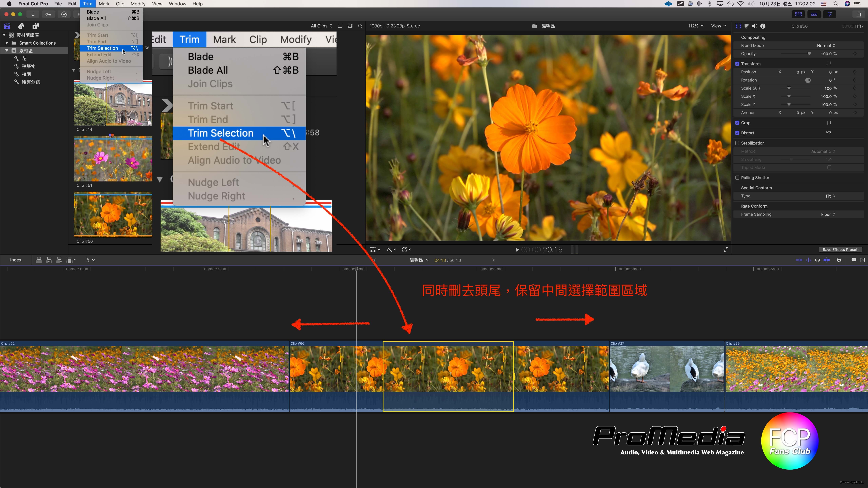Open the info inspector icon
This screenshot has width=868, height=488.
[x=763, y=26]
